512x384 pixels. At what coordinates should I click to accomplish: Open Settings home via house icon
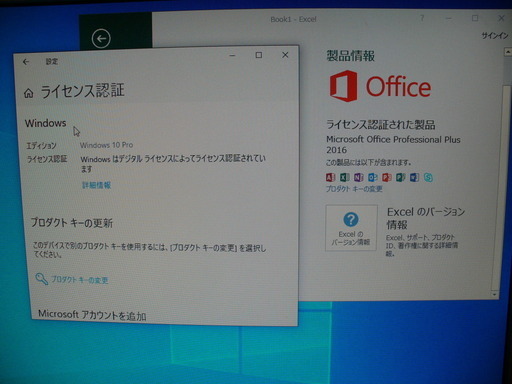(x=29, y=93)
